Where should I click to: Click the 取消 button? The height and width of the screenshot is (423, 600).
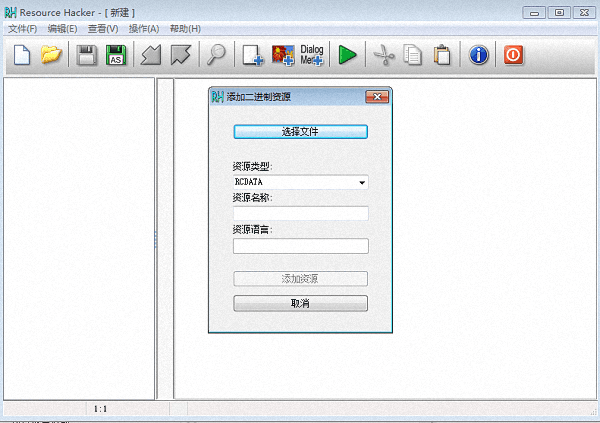(300, 303)
